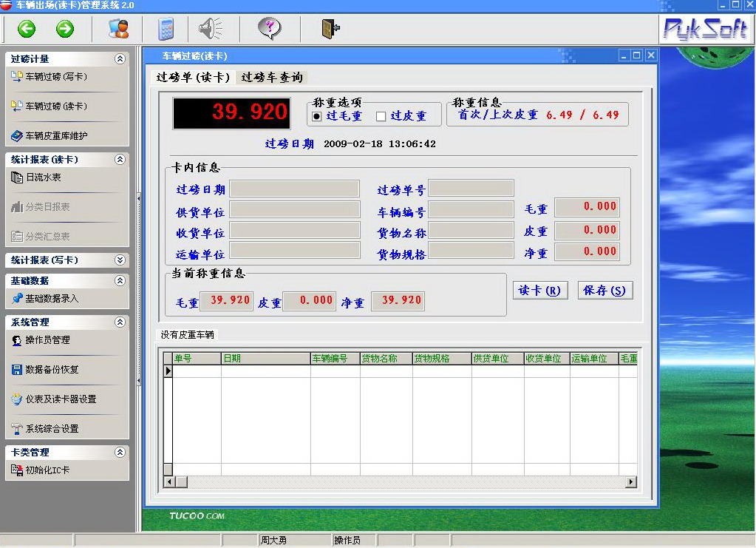Click the green forward arrow toolbar icon
Screen dimensions: 756x548
[65, 30]
